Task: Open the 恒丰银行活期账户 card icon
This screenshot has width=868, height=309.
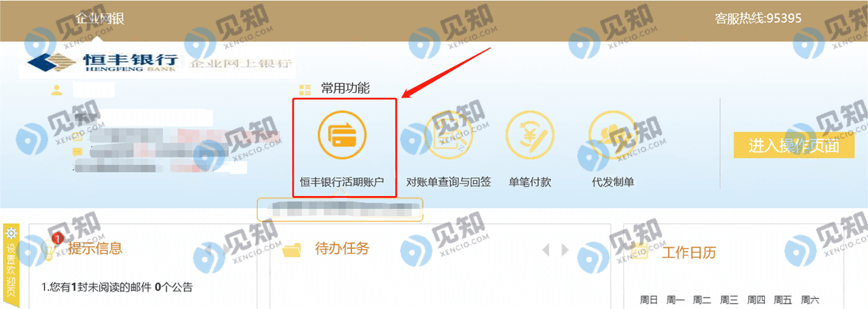Action: click(x=342, y=134)
